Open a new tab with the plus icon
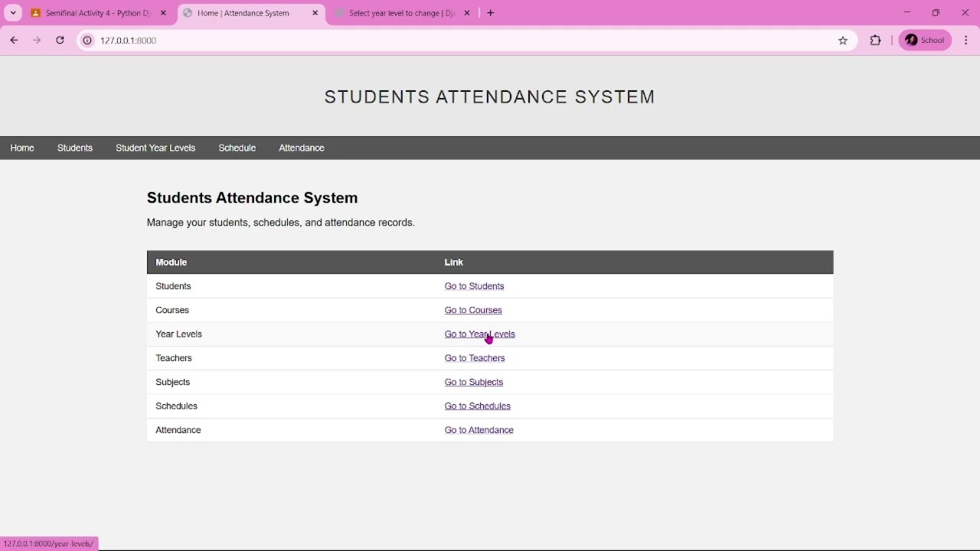 [491, 13]
